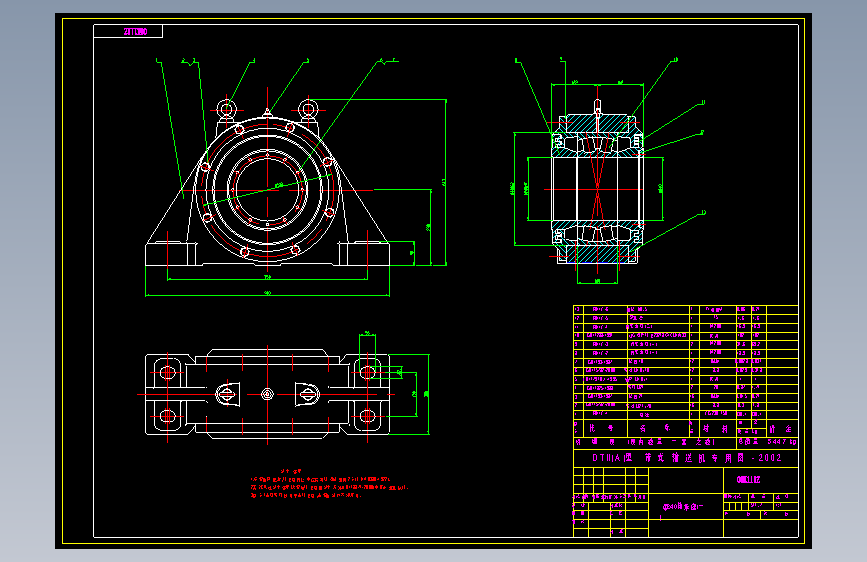Select the grease nipple at housing top center

pos(267,113)
